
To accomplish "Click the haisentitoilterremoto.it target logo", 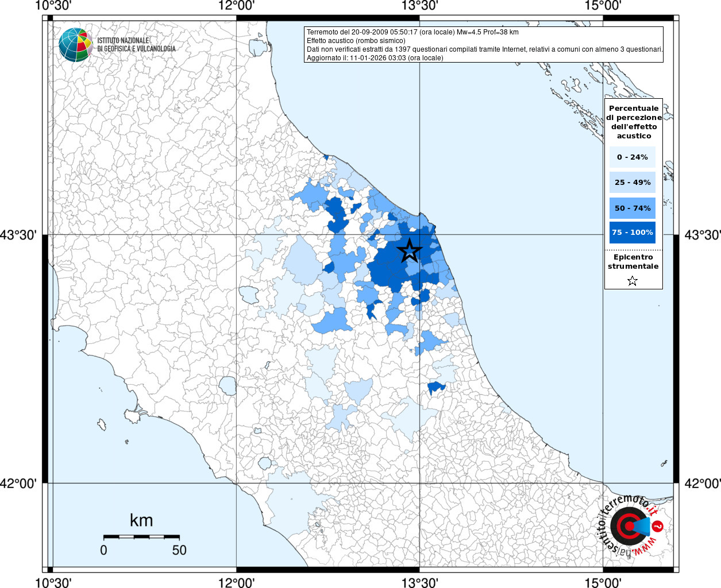I will [x=628, y=526].
